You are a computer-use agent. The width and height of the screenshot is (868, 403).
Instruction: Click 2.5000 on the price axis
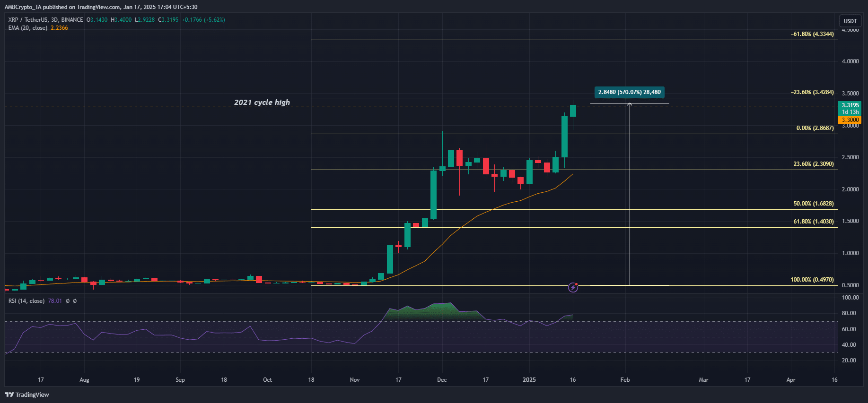[850, 157]
